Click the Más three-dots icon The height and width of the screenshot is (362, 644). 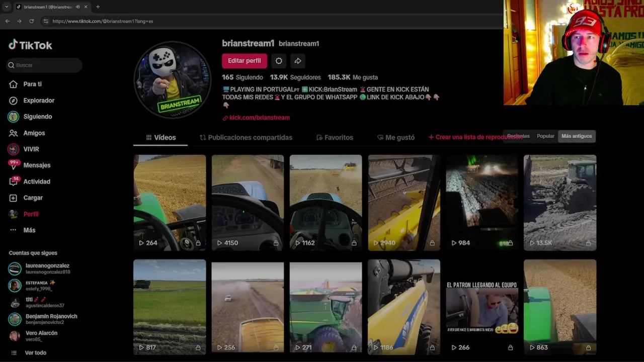tap(14, 230)
